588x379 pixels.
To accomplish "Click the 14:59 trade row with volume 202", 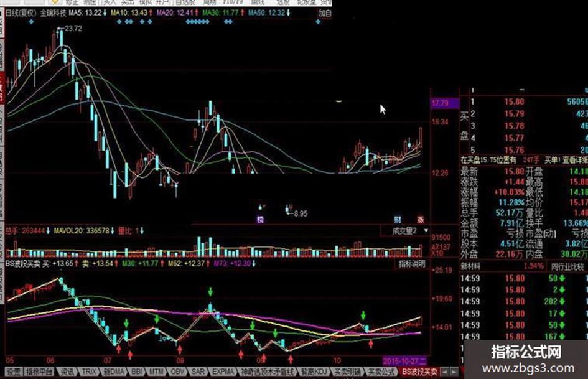I will (x=525, y=302).
